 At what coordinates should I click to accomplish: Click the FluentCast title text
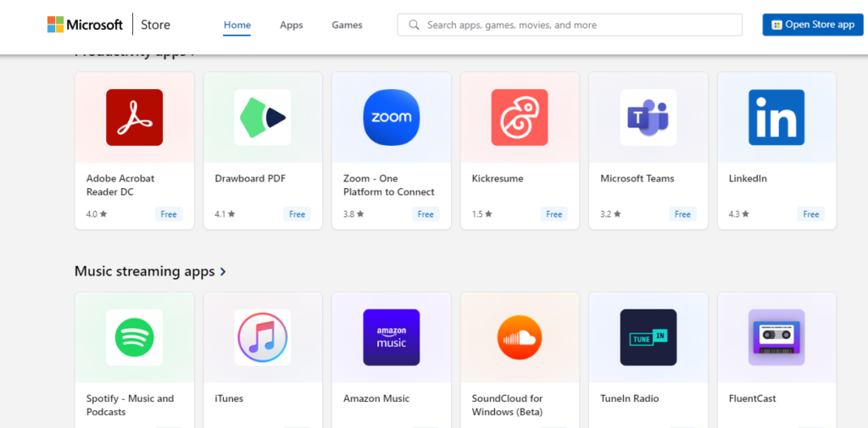click(753, 398)
